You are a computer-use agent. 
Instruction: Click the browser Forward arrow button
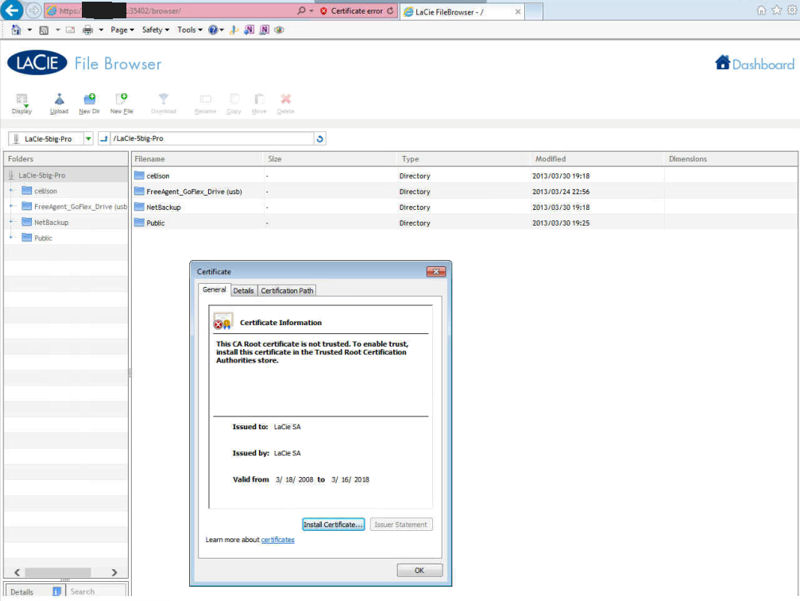[x=34, y=10]
